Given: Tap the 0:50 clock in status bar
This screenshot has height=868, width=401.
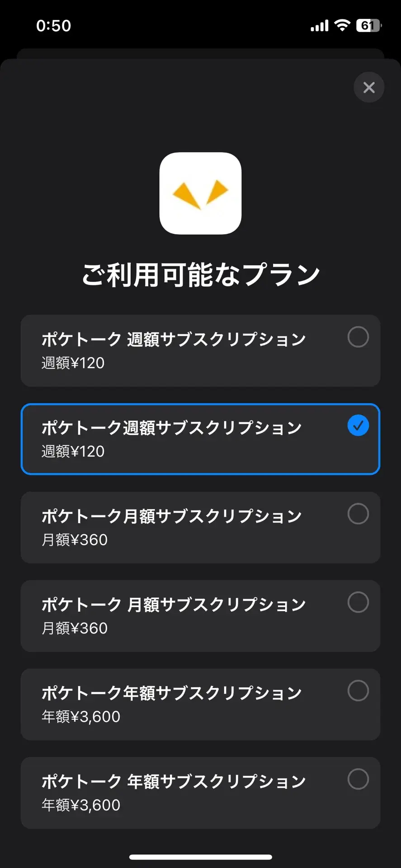Looking at the screenshot, I should [54, 26].
